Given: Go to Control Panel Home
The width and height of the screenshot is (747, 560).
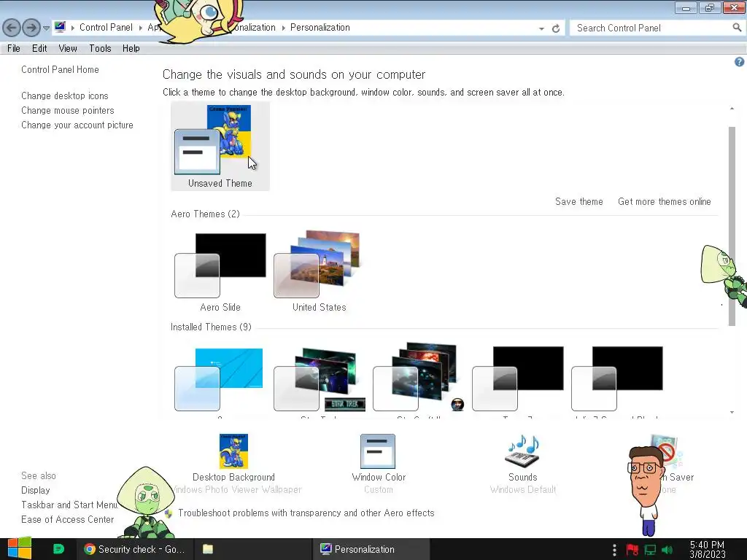Looking at the screenshot, I should click(60, 69).
